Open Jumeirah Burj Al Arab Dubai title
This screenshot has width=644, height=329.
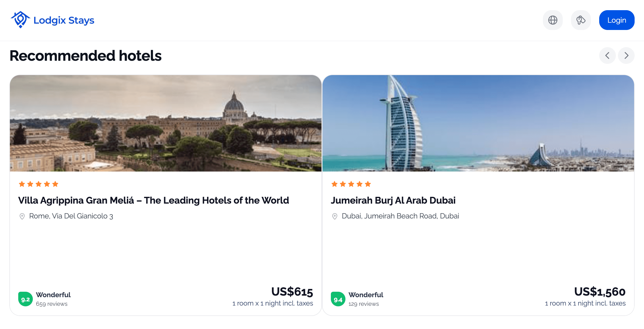pos(393,200)
